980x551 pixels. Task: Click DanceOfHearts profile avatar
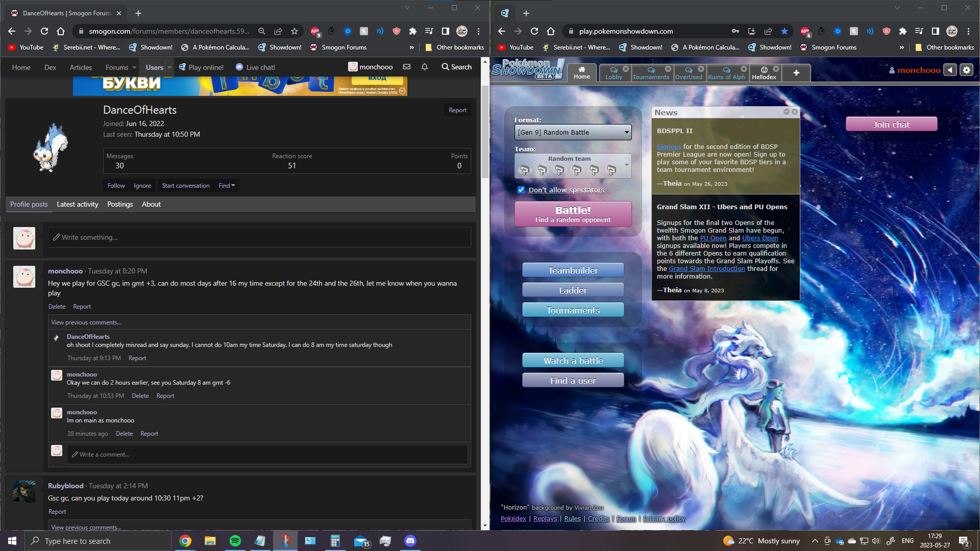(x=51, y=147)
